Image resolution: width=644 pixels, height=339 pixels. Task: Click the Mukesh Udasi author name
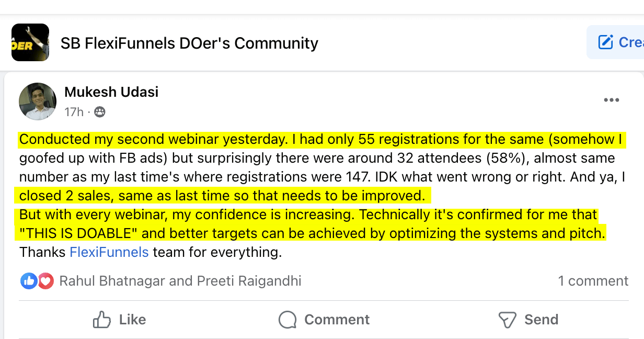tap(111, 93)
